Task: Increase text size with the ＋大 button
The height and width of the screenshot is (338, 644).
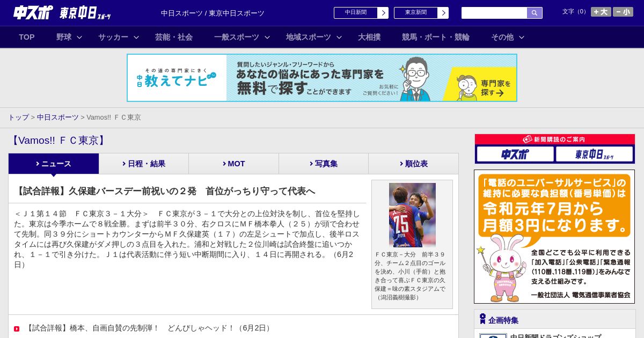Action: [601, 12]
